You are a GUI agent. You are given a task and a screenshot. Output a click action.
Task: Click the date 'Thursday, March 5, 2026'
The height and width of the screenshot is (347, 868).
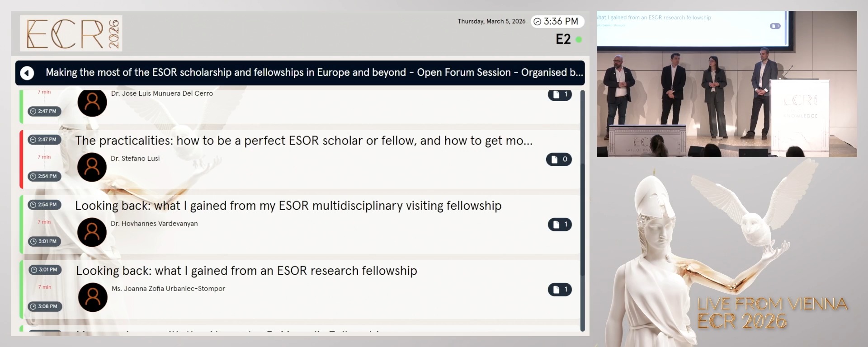click(x=491, y=21)
